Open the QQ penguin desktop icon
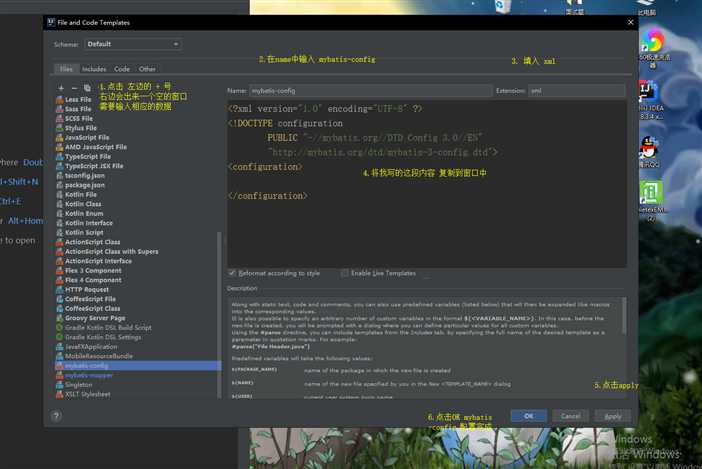The image size is (702, 469). click(649, 152)
